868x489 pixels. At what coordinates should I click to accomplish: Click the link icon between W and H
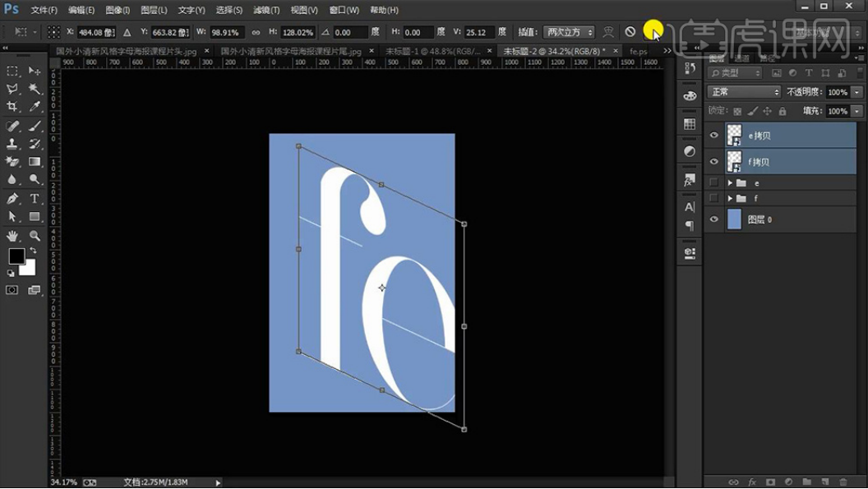click(255, 32)
